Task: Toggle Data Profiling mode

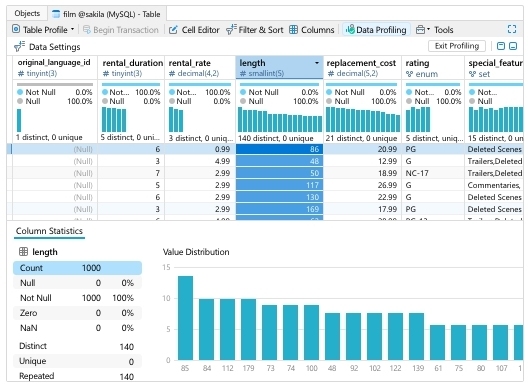Action: point(376,30)
